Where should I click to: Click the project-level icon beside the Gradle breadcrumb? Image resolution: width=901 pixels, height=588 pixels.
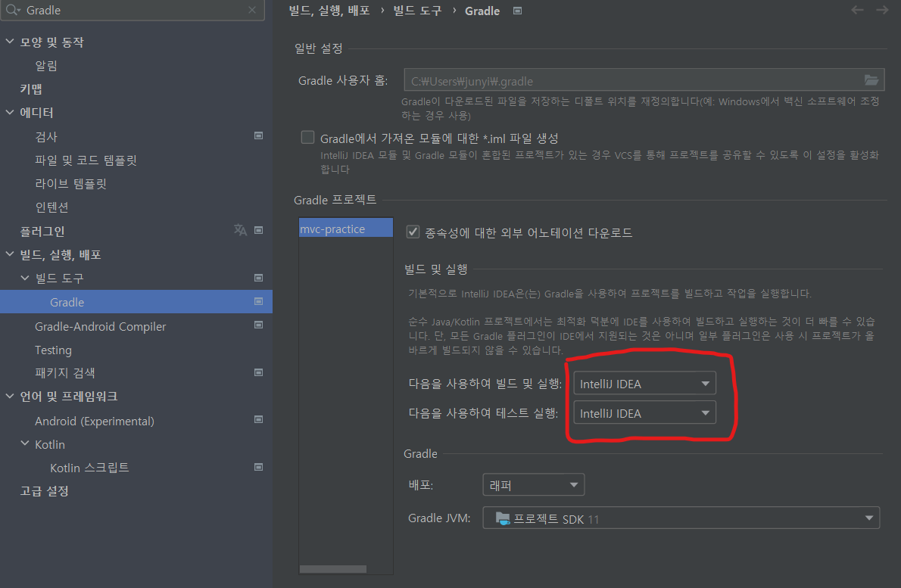(x=517, y=11)
